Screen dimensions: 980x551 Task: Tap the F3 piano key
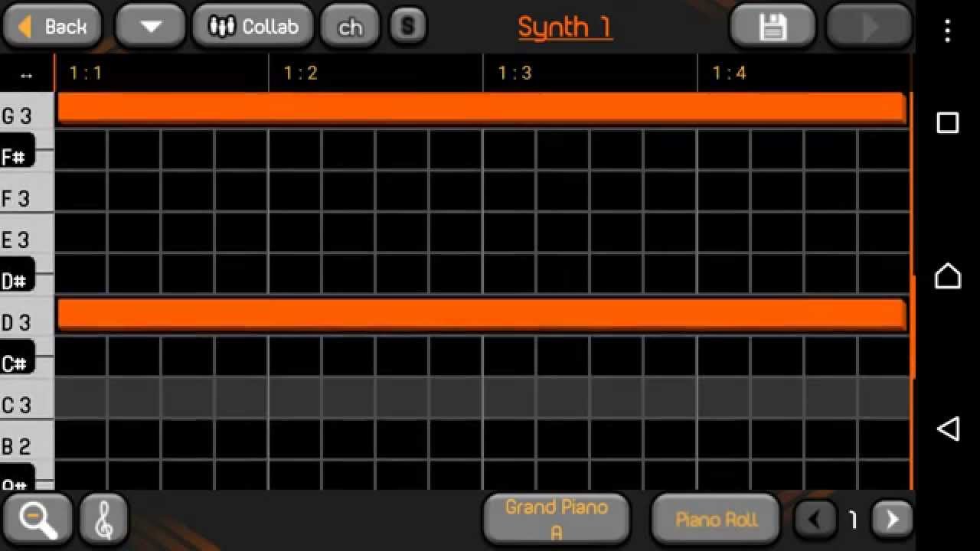point(27,195)
